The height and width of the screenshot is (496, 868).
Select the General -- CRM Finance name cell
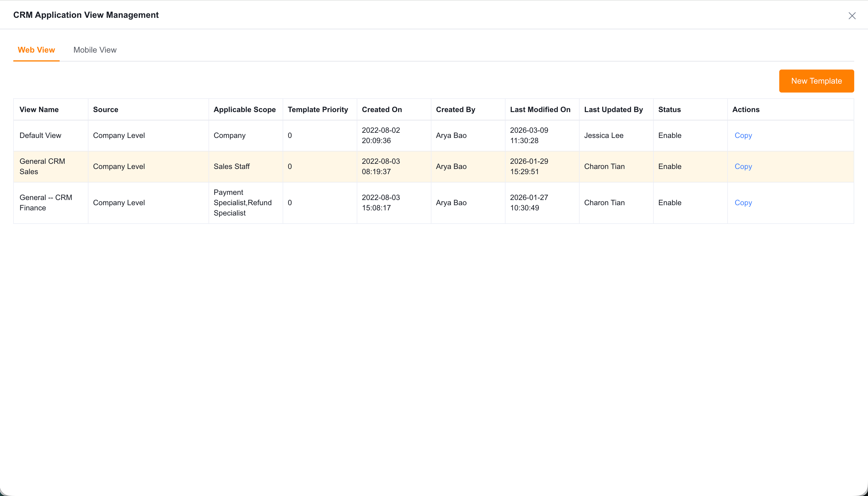tap(51, 203)
